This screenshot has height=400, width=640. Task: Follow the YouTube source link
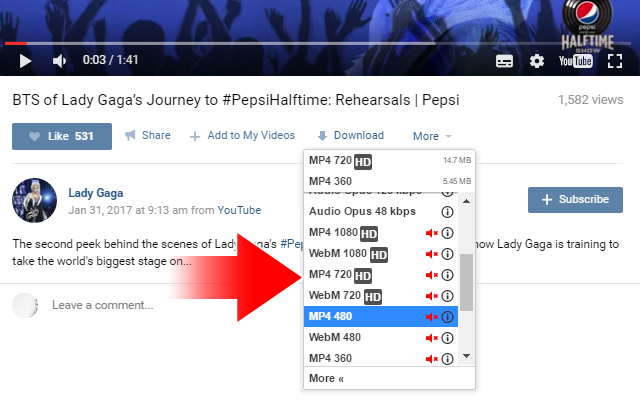coord(239,210)
